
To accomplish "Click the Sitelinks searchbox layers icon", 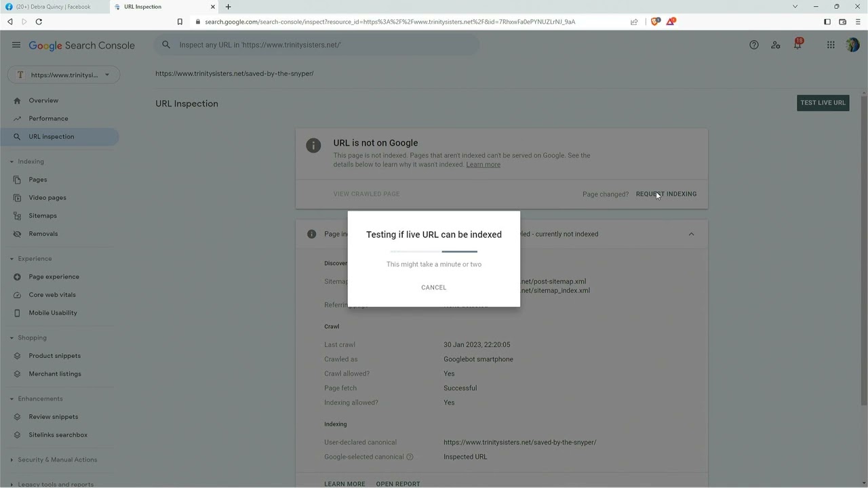I will click(17, 435).
